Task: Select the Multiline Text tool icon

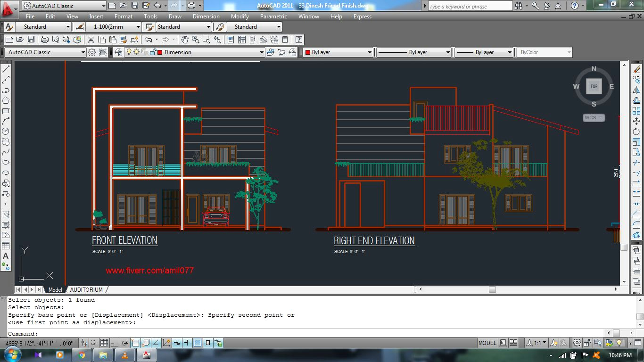Action: tap(6, 256)
